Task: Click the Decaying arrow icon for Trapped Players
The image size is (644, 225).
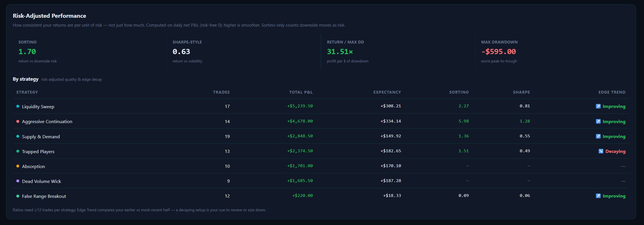Action: 601,151
